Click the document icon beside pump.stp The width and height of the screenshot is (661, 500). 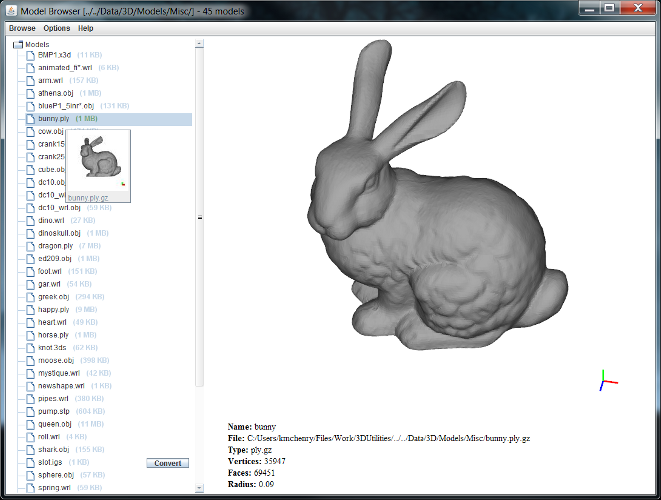(30, 411)
